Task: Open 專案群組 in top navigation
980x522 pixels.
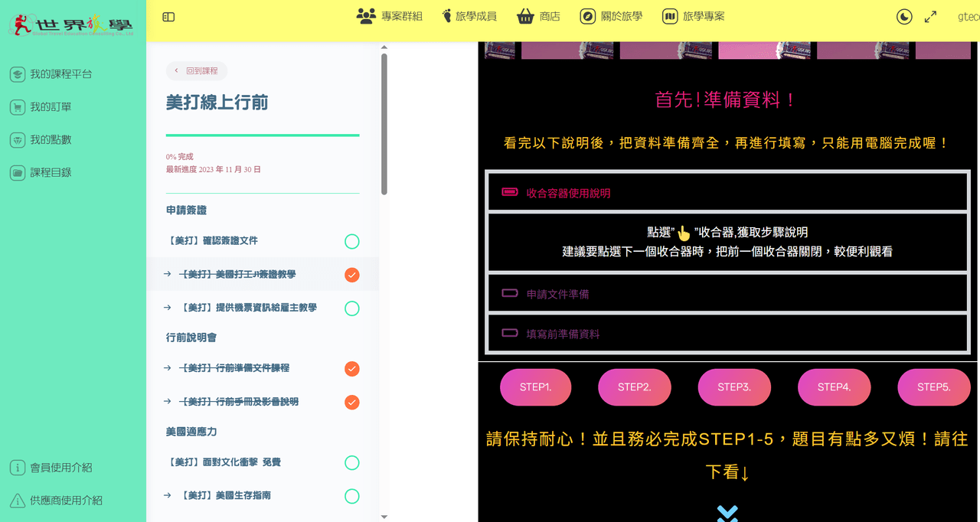Action: click(x=390, y=16)
